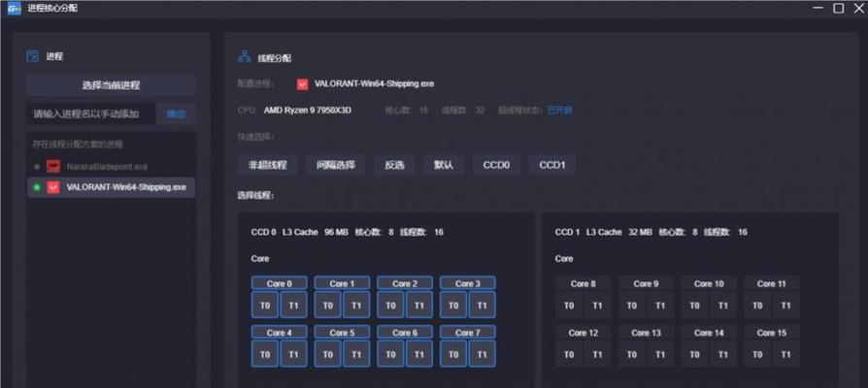
Task: Click the CCD 1 L3 Cache 32 MB label
Action: point(603,232)
